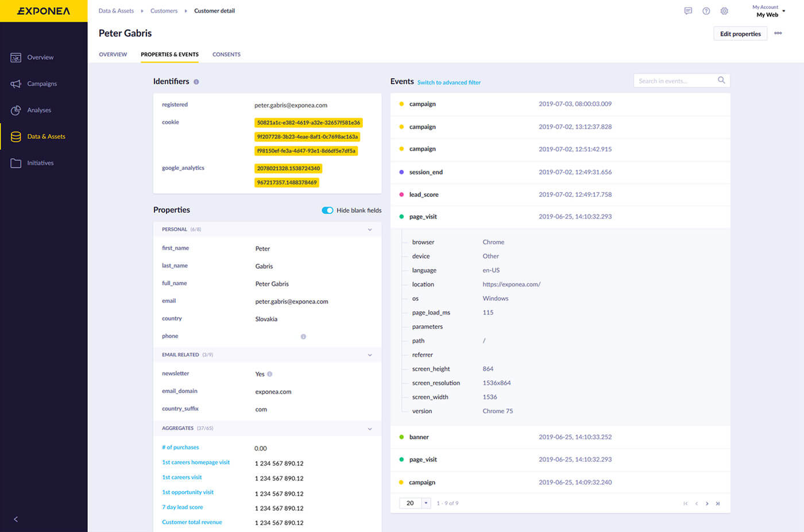The width and height of the screenshot is (804, 532).
Task: Toggle the Hide blank fields switch
Action: 327,210
